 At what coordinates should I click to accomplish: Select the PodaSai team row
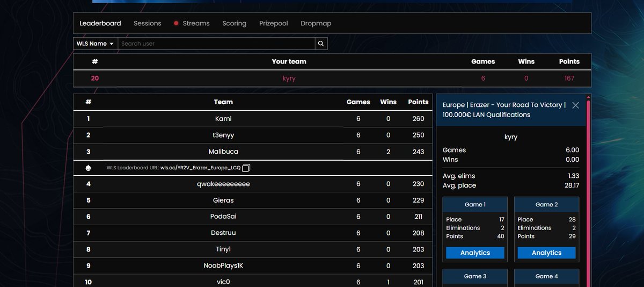pos(253,217)
